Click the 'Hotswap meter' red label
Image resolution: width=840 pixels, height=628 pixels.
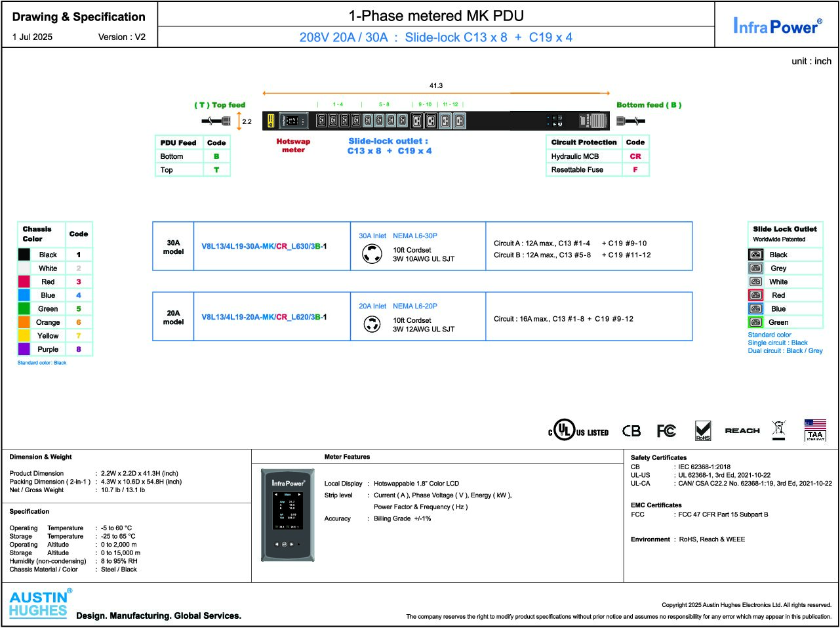(x=293, y=146)
